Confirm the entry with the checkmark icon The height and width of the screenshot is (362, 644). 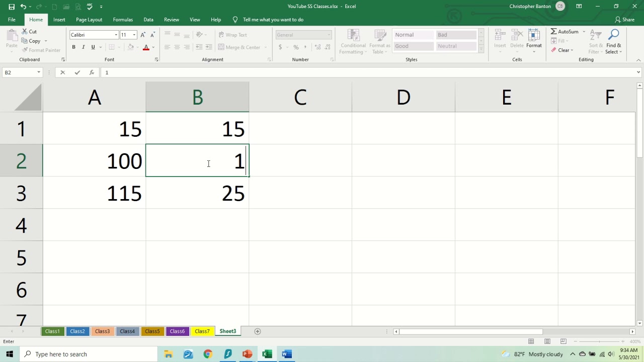pos(77,72)
